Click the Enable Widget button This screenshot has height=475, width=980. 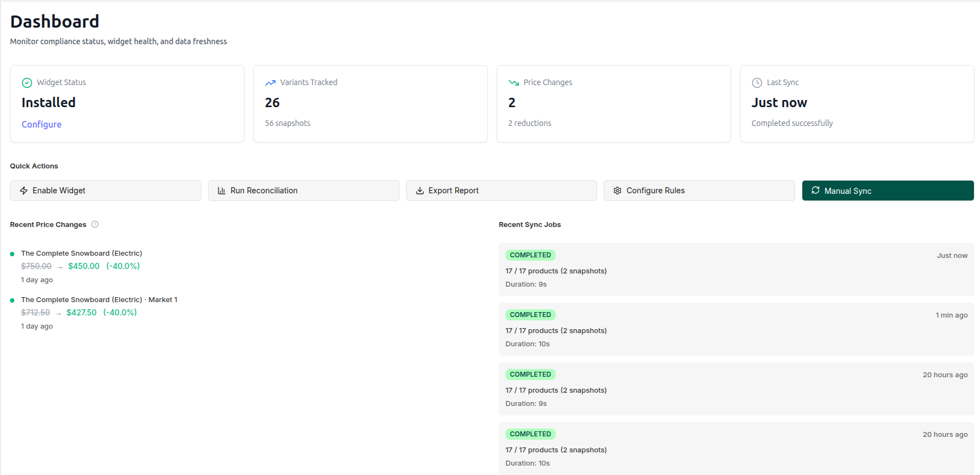coord(105,191)
